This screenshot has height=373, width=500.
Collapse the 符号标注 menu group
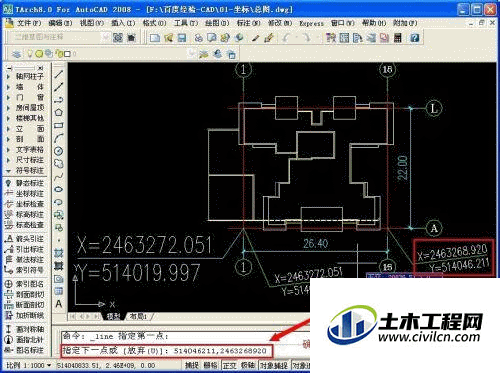coord(25,170)
